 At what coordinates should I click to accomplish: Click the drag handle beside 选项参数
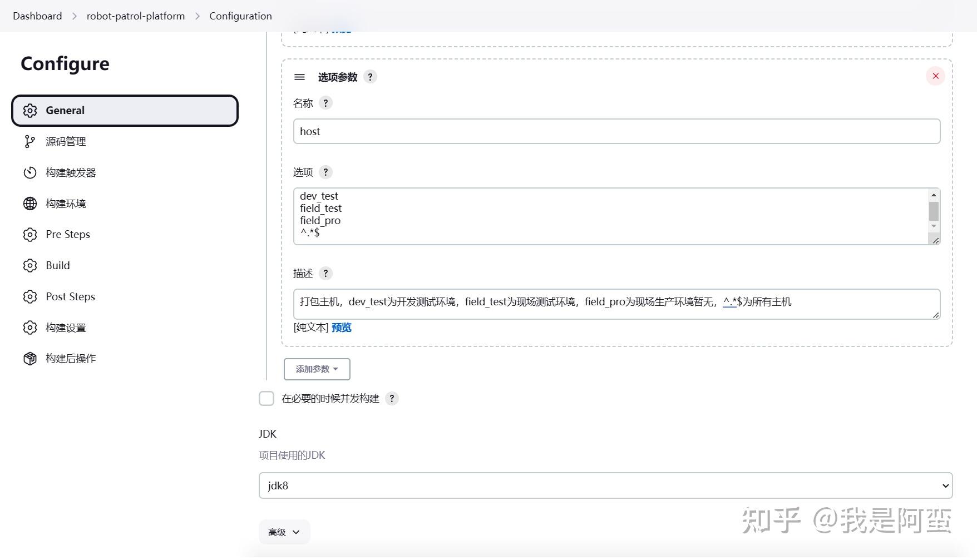click(299, 77)
